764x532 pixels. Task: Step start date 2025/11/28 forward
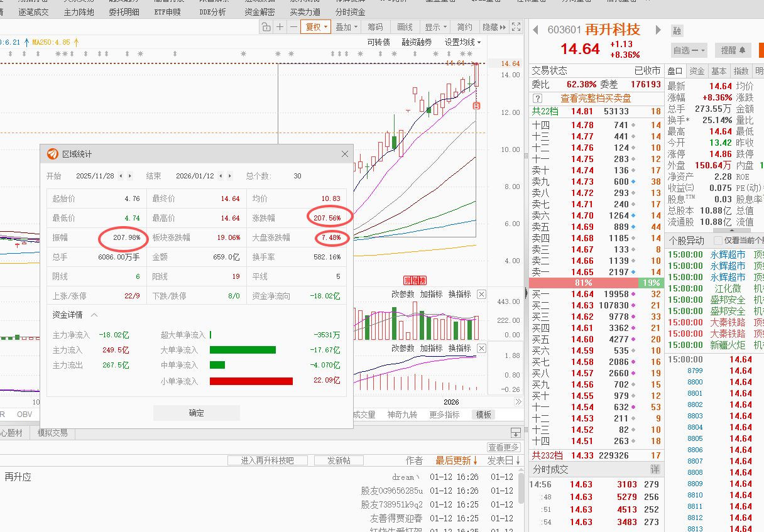pos(130,176)
